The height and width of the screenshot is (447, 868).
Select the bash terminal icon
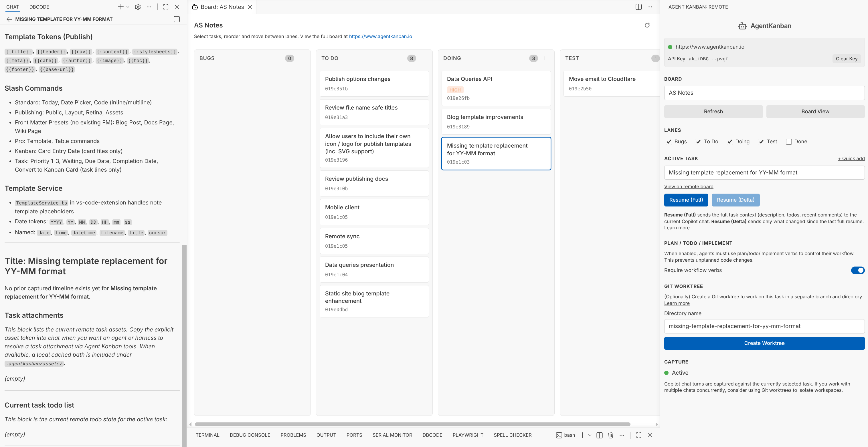tap(559, 435)
